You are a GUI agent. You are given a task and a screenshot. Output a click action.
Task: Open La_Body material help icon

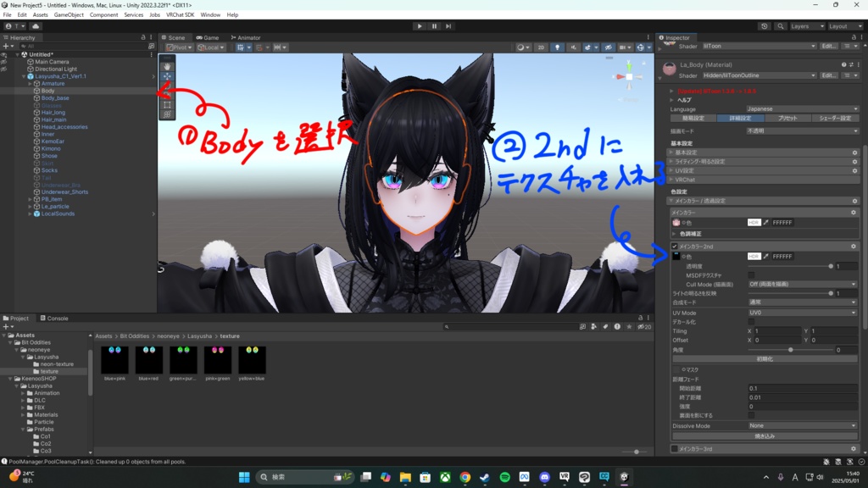click(x=843, y=64)
